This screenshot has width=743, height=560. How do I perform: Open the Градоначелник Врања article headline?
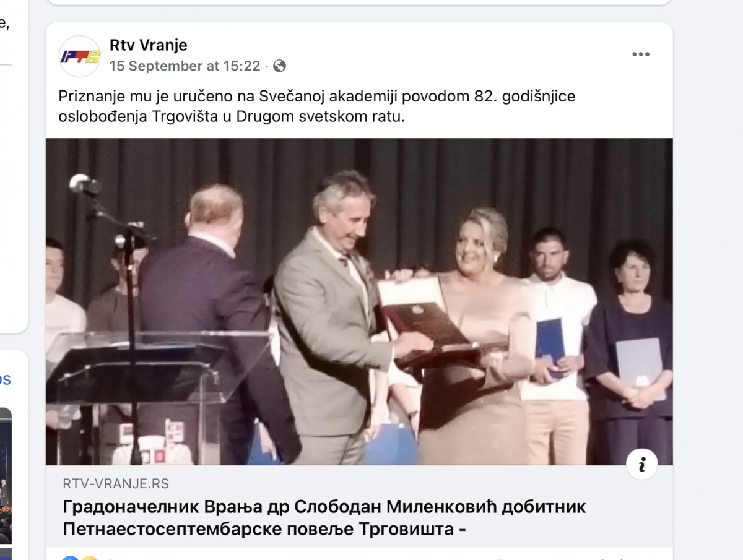pos(324,518)
